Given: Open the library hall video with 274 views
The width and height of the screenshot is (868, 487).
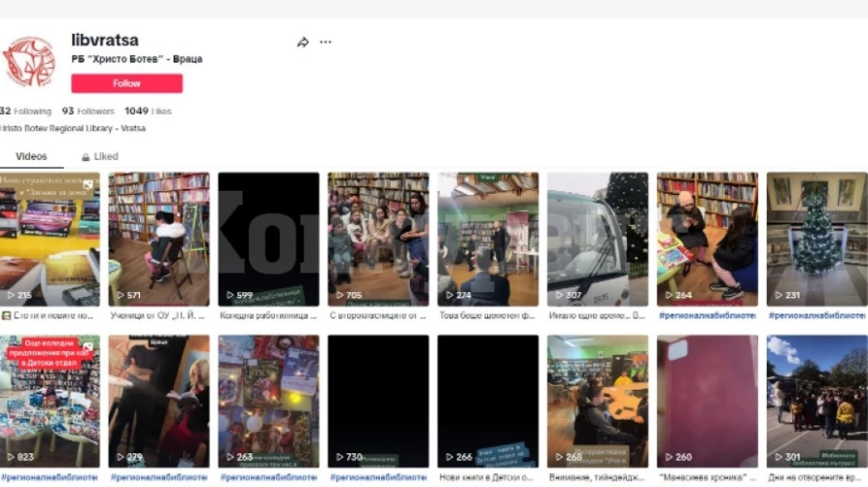Looking at the screenshot, I should click(488, 239).
